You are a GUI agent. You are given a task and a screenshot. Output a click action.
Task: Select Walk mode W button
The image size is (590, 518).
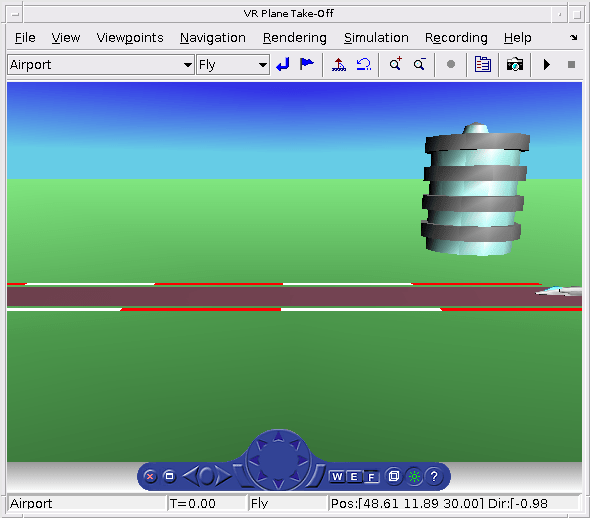point(337,477)
